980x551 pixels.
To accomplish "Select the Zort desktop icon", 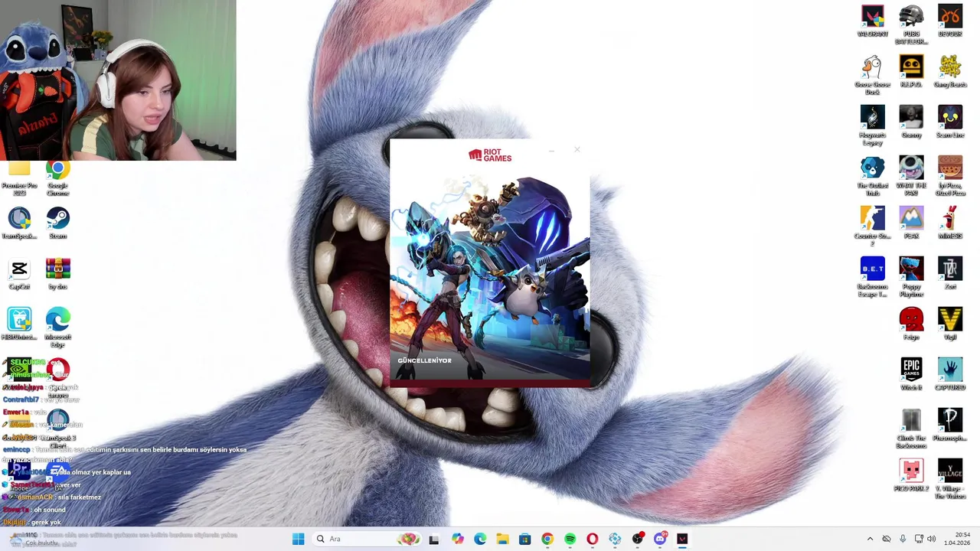I will pos(950,273).
